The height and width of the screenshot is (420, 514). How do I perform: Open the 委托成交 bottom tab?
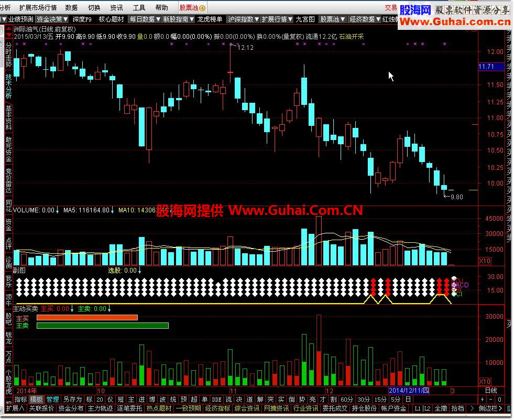coord(335,408)
